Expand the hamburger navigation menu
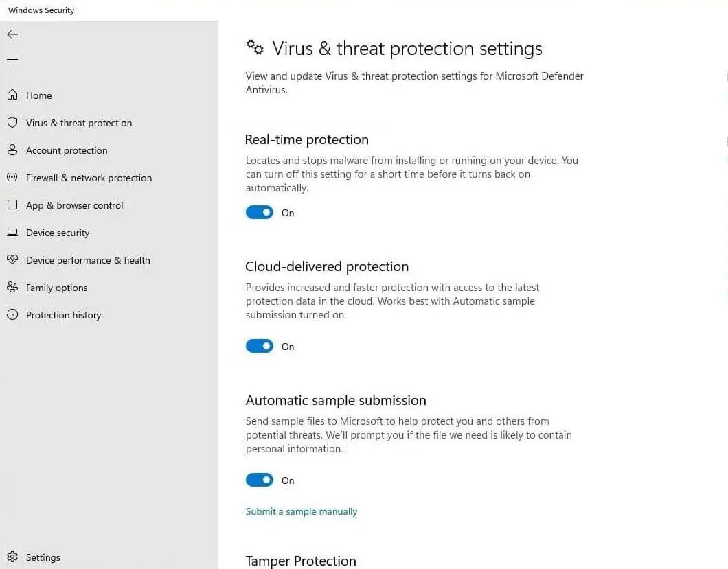The image size is (728, 569). tap(12, 62)
